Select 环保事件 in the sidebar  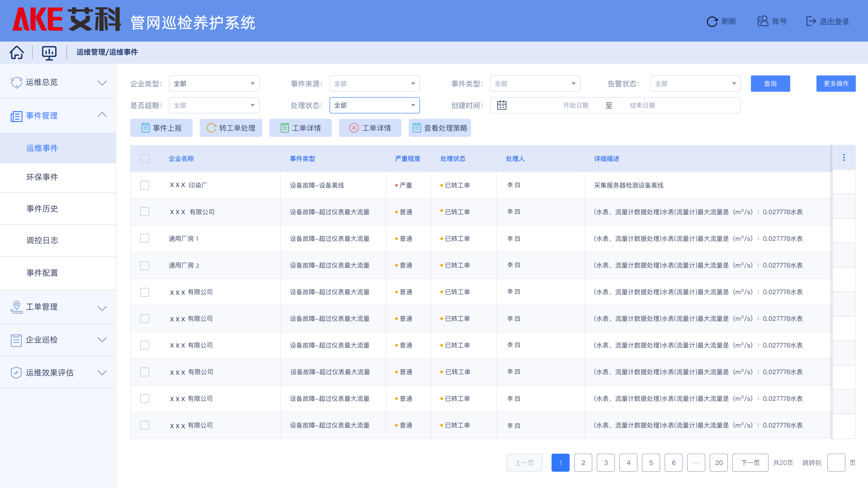pos(42,177)
